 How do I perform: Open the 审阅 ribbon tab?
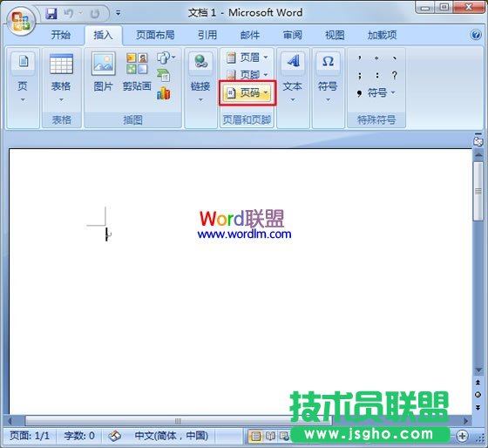[x=292, y=35]
